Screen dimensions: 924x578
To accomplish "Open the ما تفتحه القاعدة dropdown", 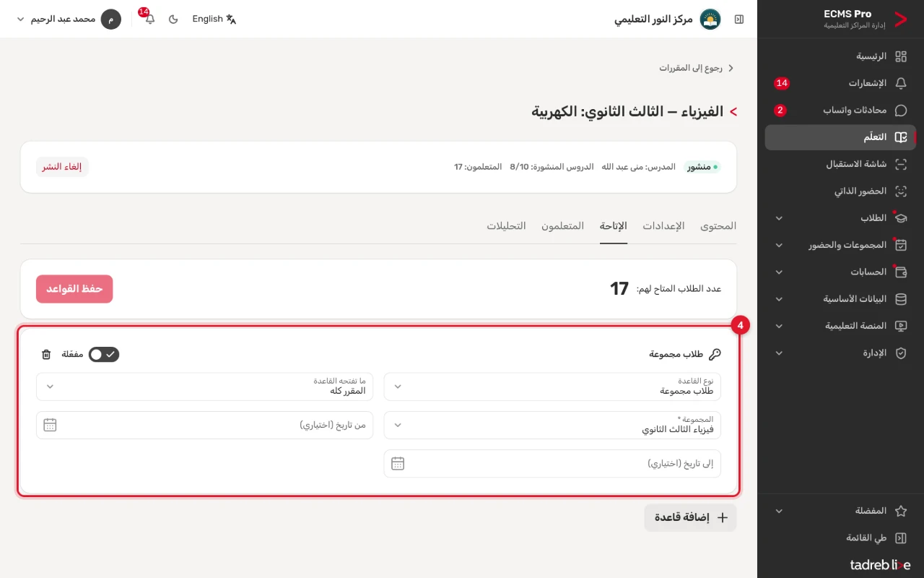I will 204,387.
